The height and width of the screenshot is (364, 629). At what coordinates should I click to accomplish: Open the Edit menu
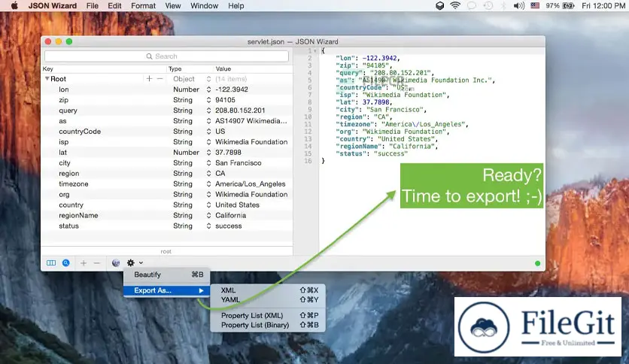[114, 5]
